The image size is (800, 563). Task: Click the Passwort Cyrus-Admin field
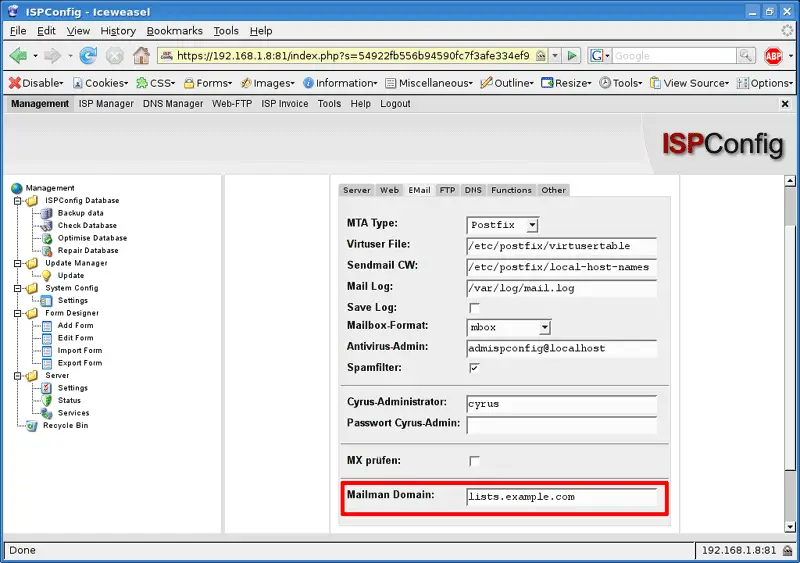click(x=562, y=425)
